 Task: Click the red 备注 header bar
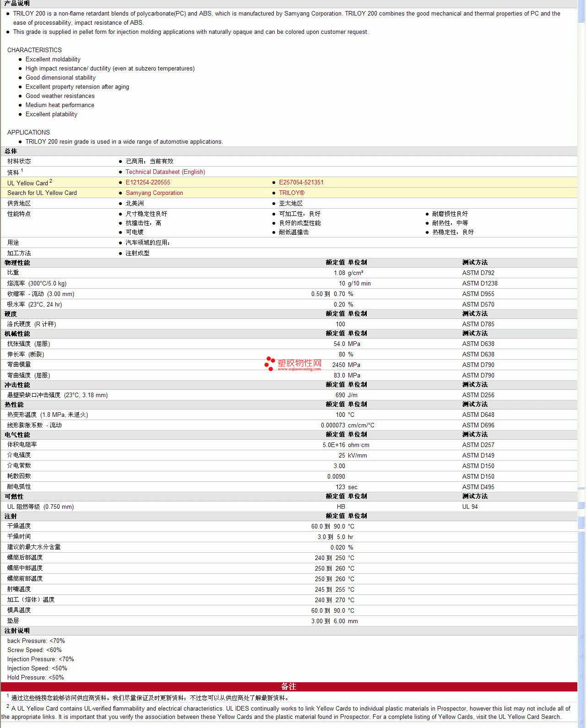[289, 687]
